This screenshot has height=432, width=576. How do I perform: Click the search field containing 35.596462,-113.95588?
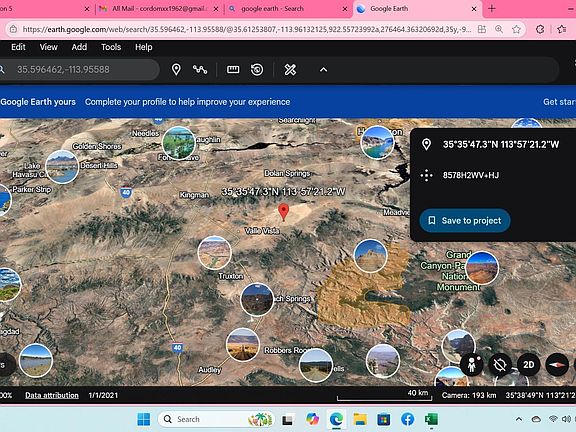click(x=79, y=69)
